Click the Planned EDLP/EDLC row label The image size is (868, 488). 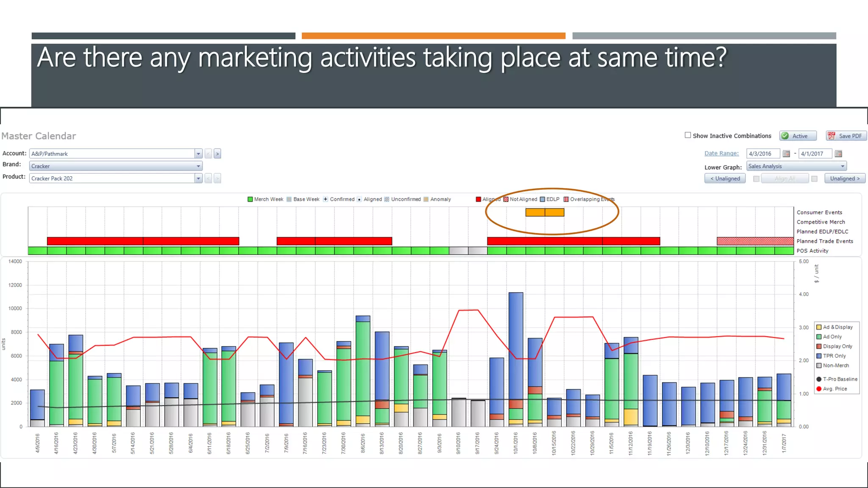coord(822,232)
